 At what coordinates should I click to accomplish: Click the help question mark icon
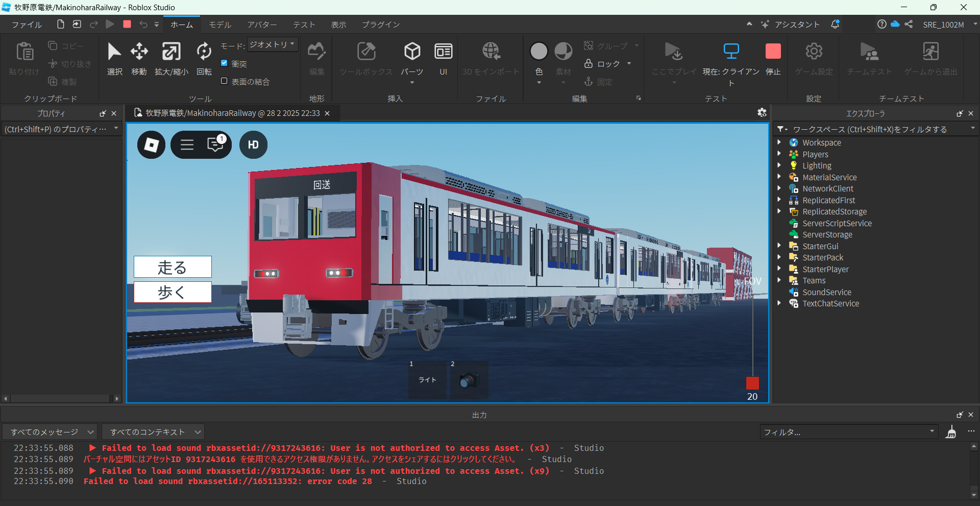[x=881, y=24]
